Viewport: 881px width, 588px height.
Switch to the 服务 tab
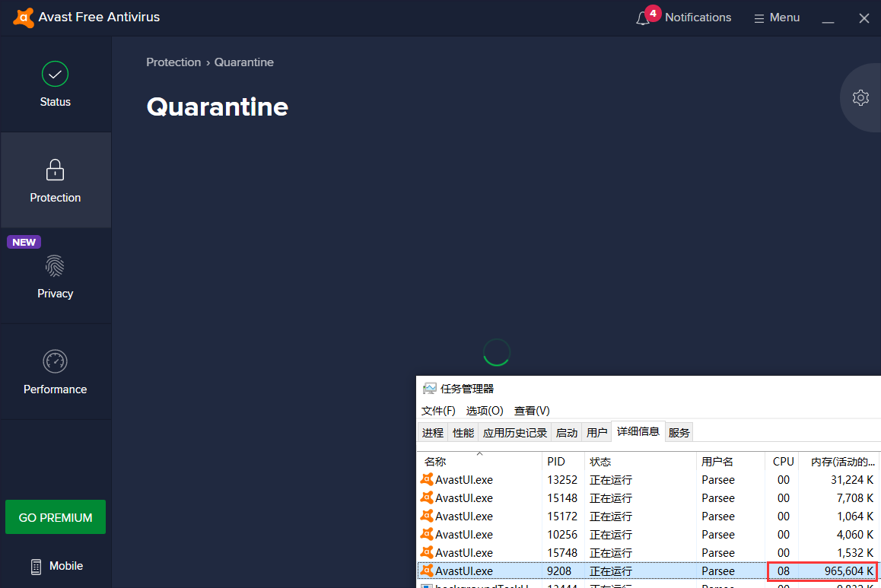[x=679, y=432]
